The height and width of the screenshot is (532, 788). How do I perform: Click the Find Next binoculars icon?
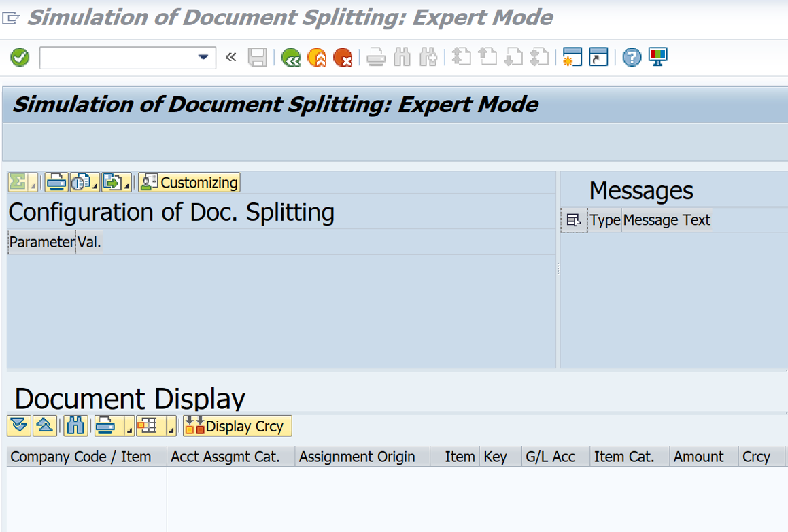click(x=429, y=57)
